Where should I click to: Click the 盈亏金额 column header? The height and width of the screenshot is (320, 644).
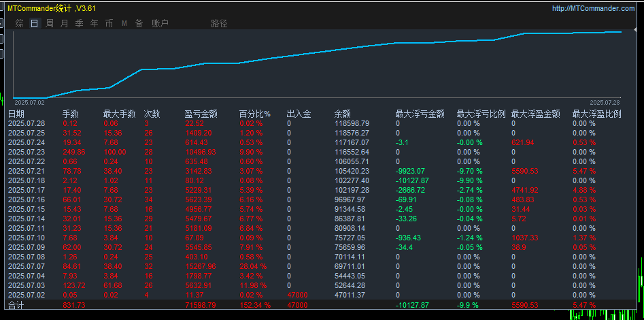201,114
